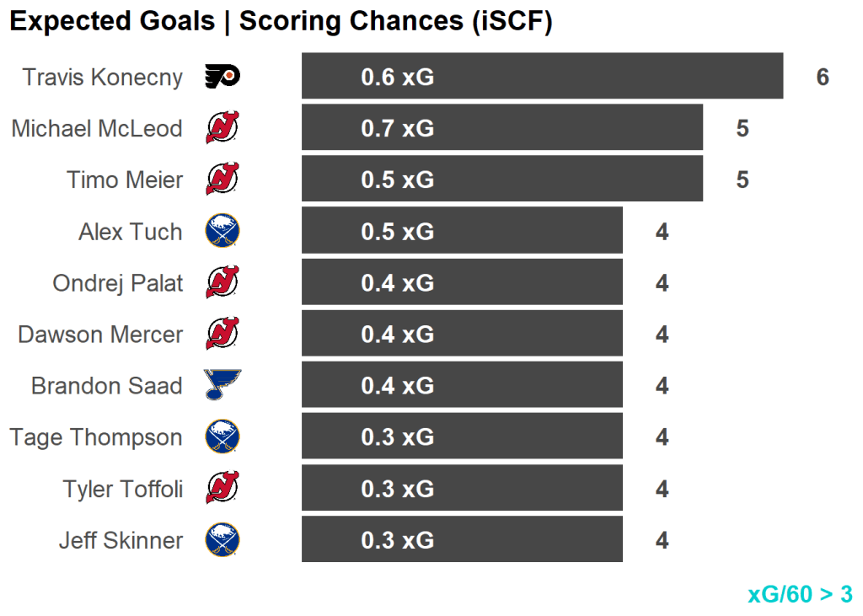This screenshot has height=616, width=863.
Task: Click Michael McLeod's 0.7 xG bar
Action: coord(501,128)
